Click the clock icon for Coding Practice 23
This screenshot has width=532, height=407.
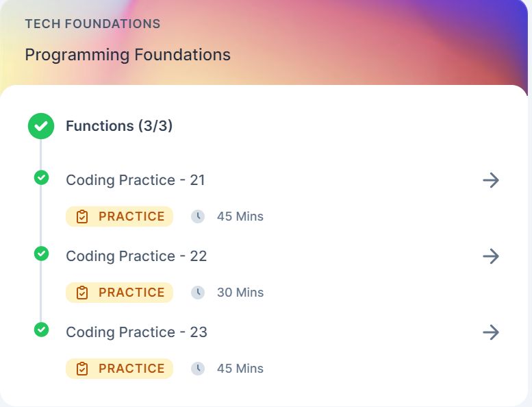(x=198, y=369)
